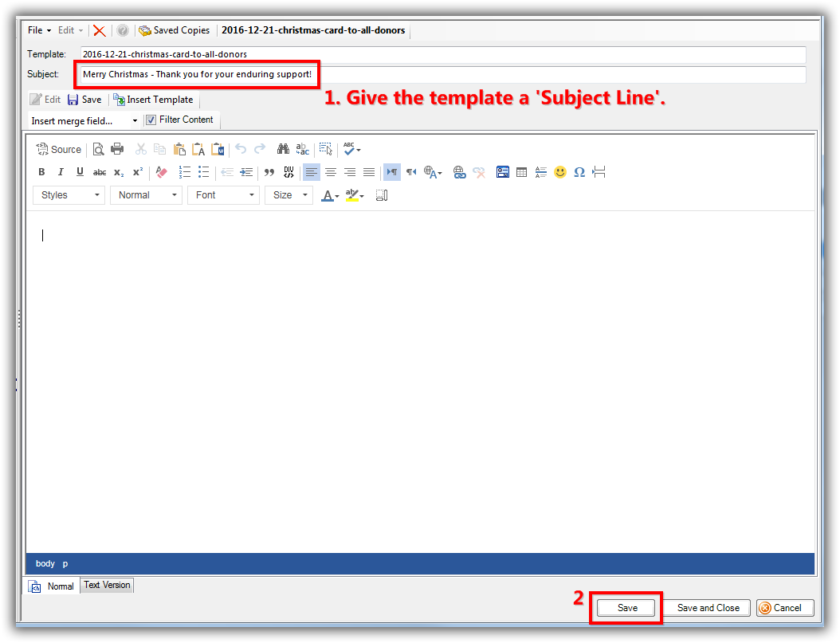840x643 pixels.
Task: Toggle left-to-right text direction
Action: (x=392, y=172)
